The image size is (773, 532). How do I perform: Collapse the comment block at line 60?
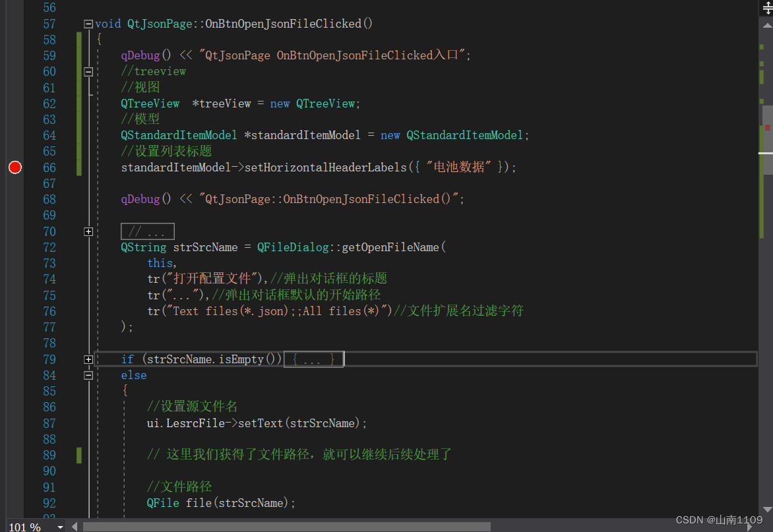point(89,72)
